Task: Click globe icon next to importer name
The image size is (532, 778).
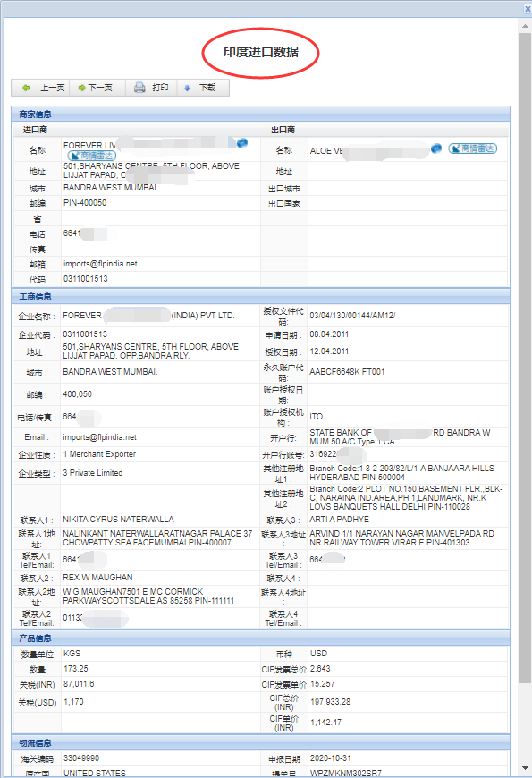Action: (x=242, y=143)
